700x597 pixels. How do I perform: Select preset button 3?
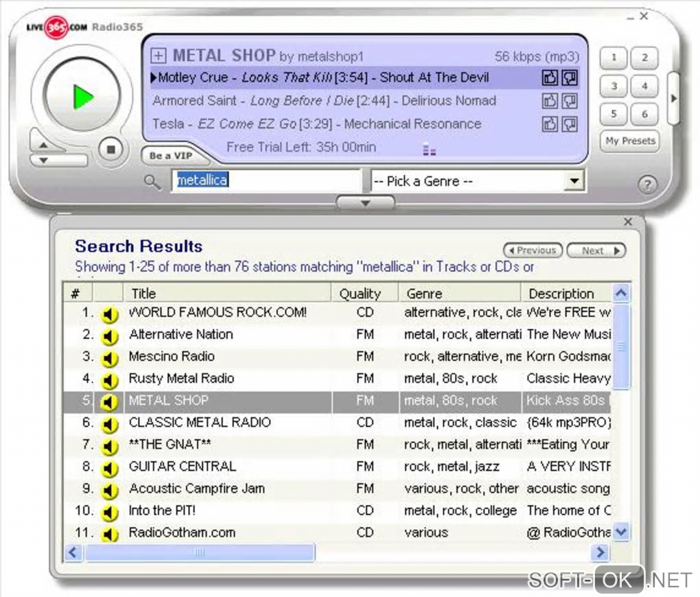click(614, 86)
